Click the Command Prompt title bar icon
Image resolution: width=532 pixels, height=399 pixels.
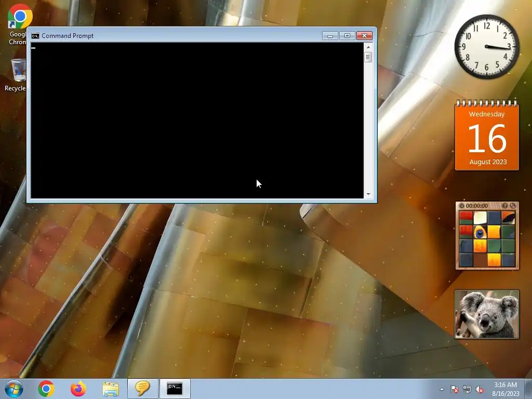point(35,36)
